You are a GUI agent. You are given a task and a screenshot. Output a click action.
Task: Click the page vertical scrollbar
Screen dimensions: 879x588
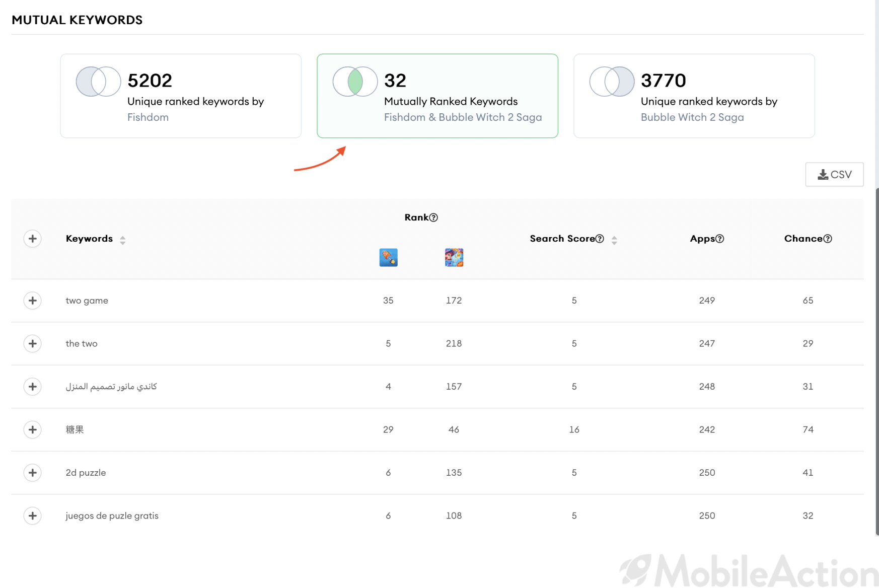tap(877, 361)
